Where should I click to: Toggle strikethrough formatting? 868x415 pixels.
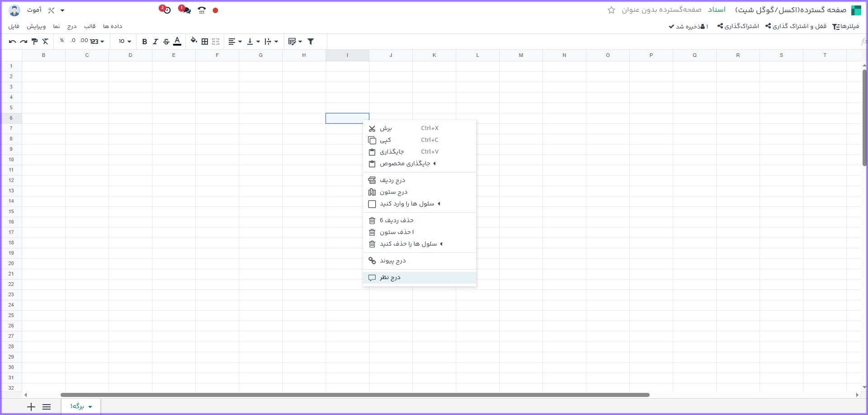click(x=166, y=42)
